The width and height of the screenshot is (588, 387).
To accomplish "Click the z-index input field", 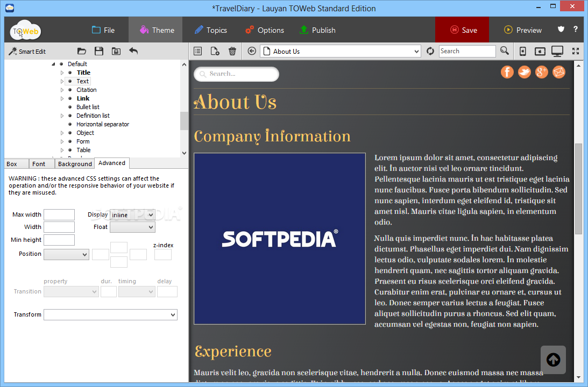I will [163, 255].
